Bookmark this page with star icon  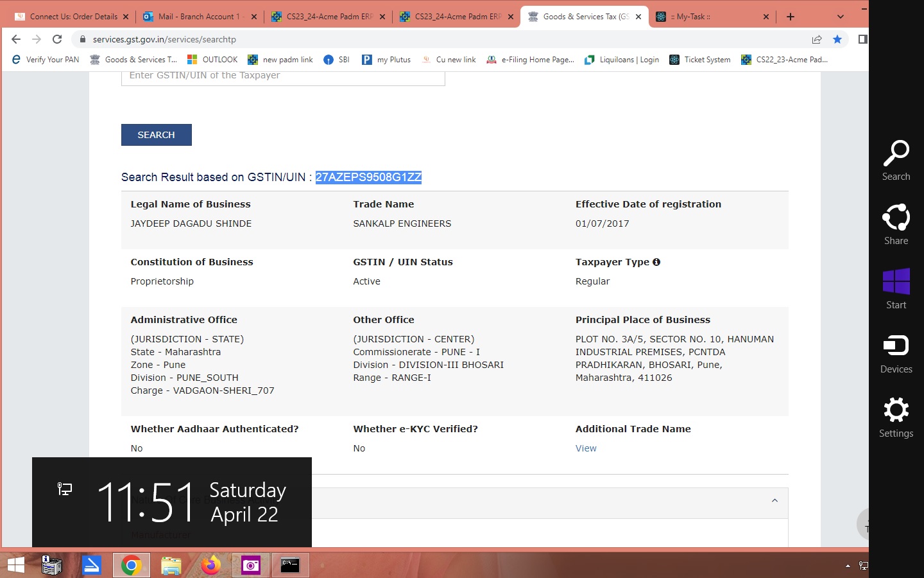click(837, 39)
